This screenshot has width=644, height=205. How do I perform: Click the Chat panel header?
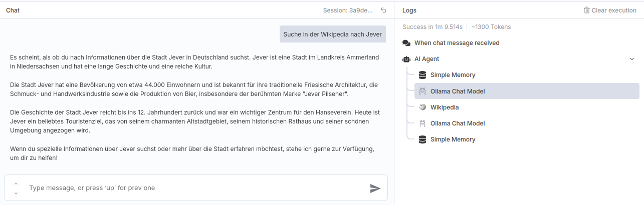(13, 10)
